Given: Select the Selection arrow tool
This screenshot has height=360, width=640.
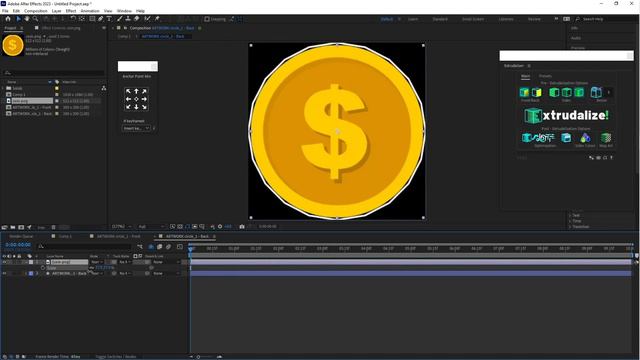Looking at the screenshot, I should point(18,19).
